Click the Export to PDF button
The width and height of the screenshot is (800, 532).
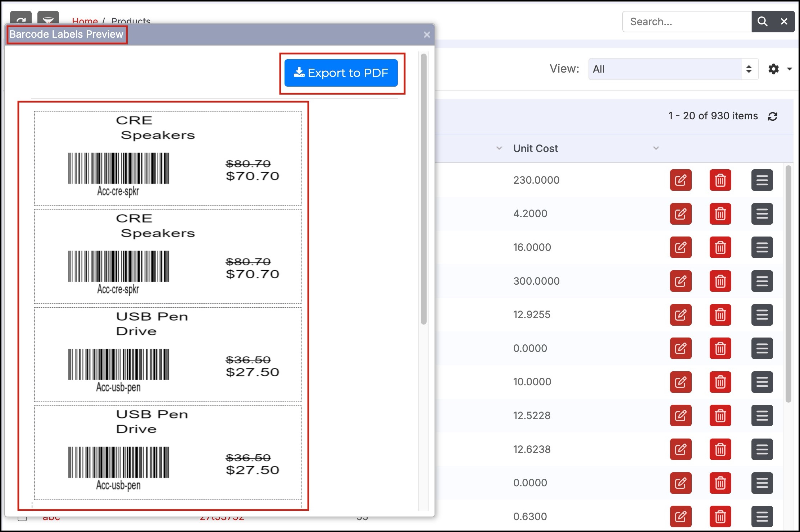tap(341, 73)
